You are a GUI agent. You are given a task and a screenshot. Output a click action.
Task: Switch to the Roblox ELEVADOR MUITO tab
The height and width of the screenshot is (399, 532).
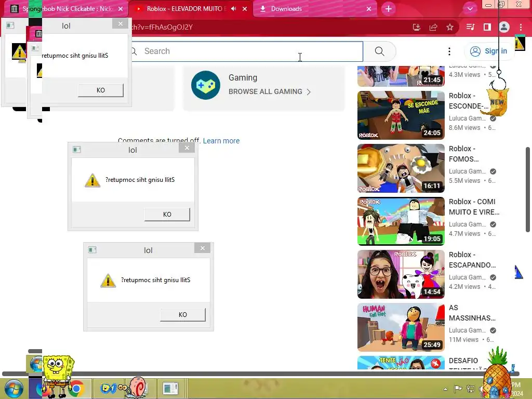(x=185, y=9)
